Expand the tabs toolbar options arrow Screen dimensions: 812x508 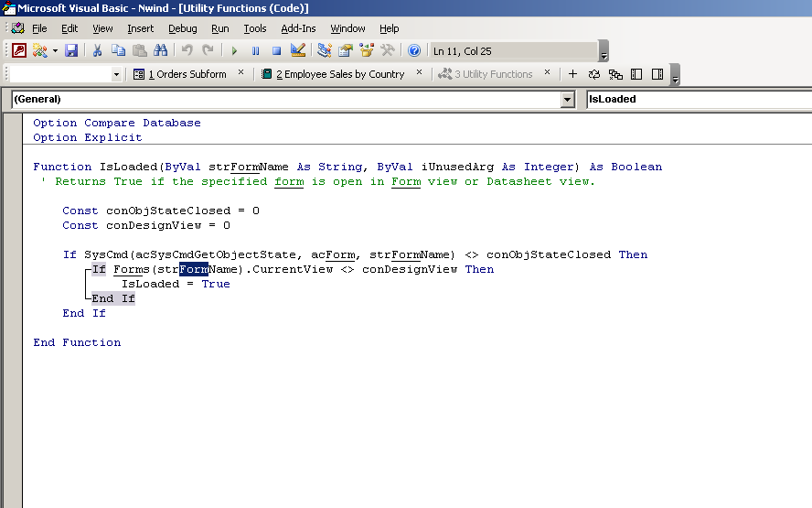pos(675,75)
